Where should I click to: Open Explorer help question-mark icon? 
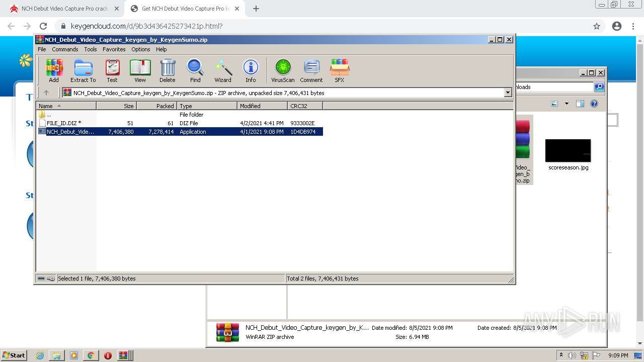click(594, 104)
